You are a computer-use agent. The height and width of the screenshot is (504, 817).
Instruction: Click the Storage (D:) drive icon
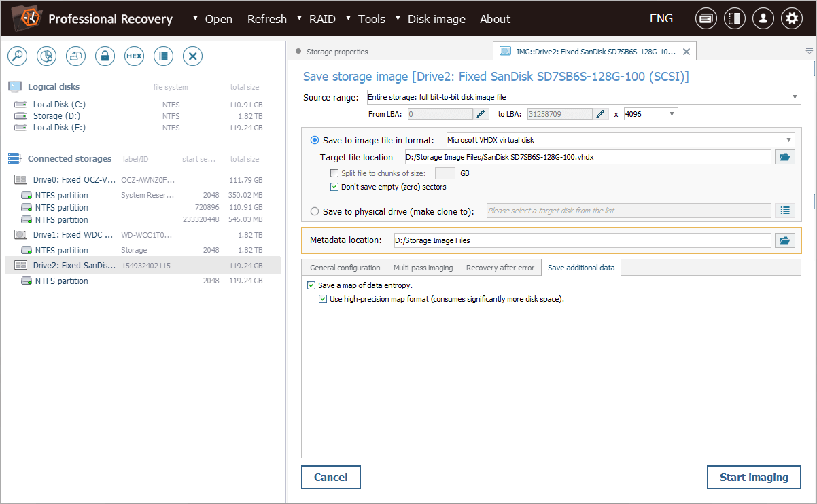[22, 116]
